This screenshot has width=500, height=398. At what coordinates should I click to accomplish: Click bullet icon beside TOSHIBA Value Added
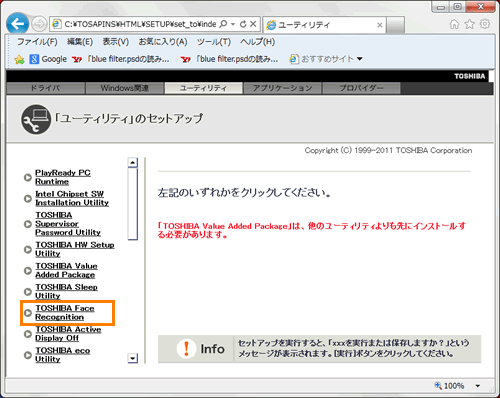click(28, 271)
